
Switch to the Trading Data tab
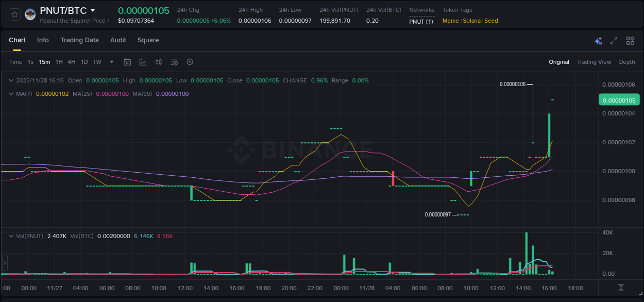click(79, 40)
